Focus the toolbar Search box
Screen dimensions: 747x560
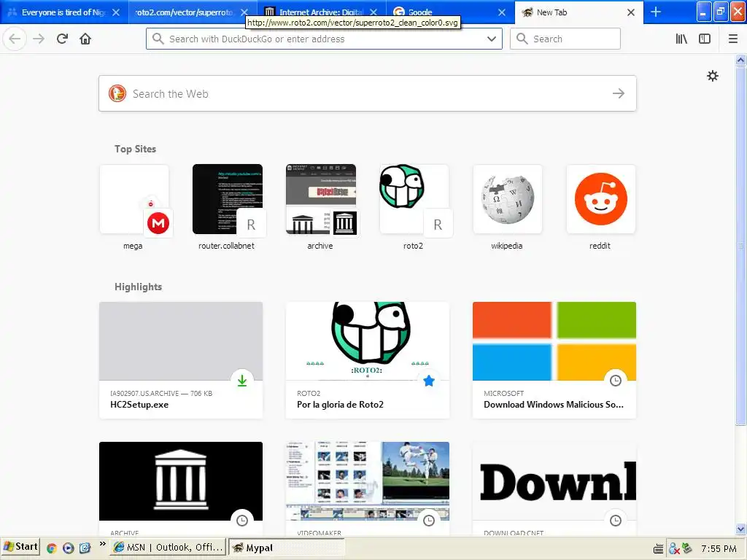[x=565, y=39]
